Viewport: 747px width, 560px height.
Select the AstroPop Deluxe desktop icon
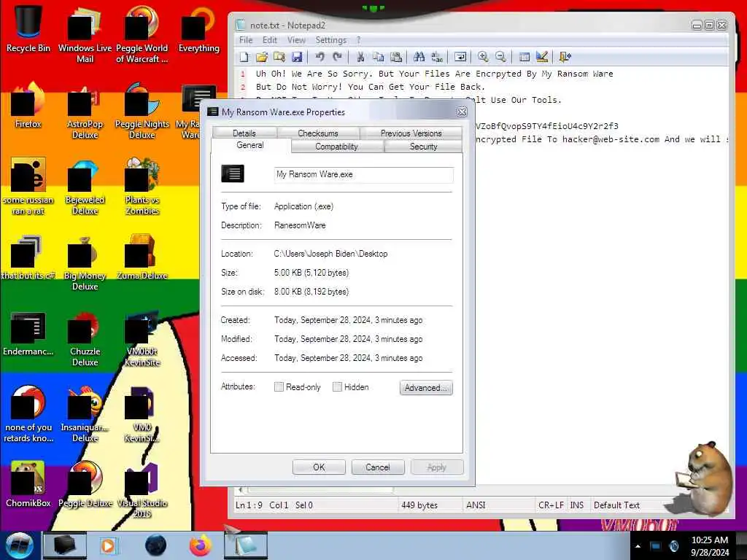click(x=85, y=111)
